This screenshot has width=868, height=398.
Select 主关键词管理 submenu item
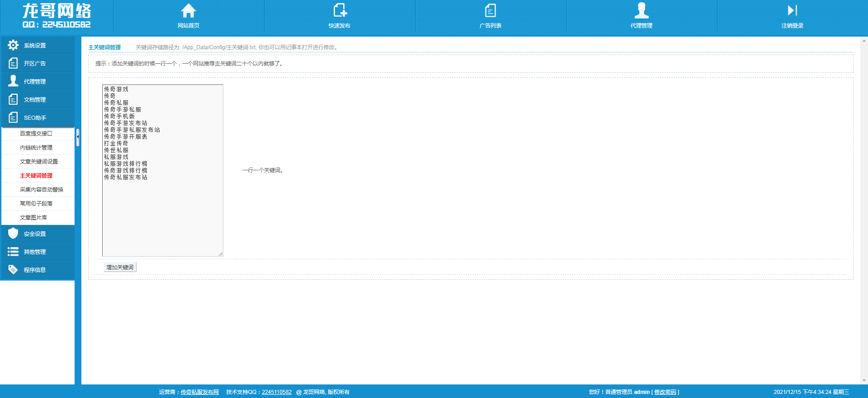[x=36, y=176]
